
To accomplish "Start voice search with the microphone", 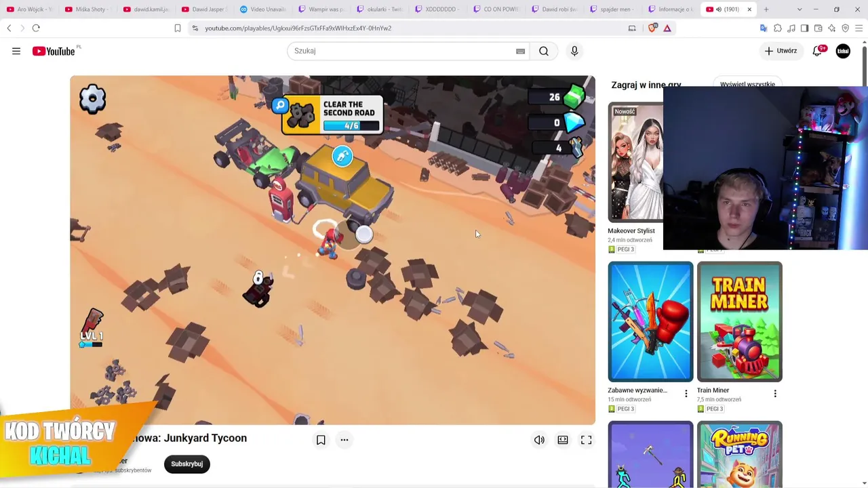I will [x=574, y=51].
